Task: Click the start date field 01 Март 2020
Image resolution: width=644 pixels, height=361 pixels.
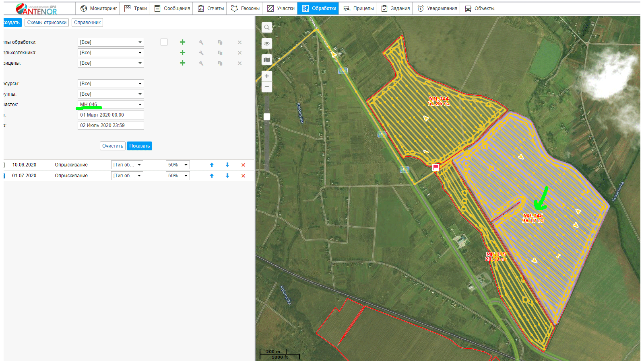Action: click(x=111, y=115)
